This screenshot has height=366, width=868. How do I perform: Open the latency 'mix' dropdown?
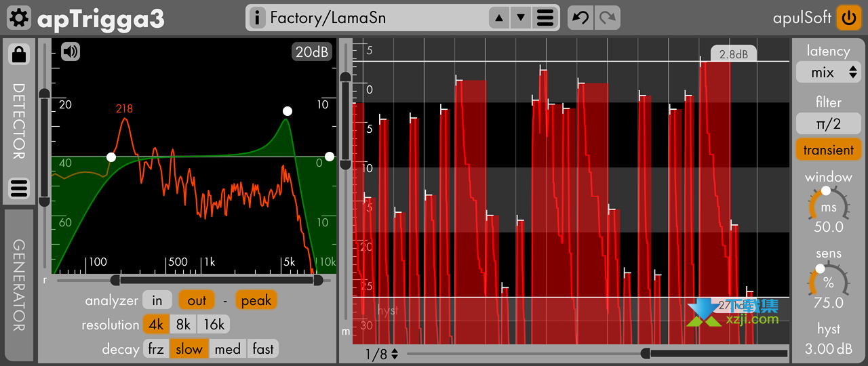coord(829,72)
